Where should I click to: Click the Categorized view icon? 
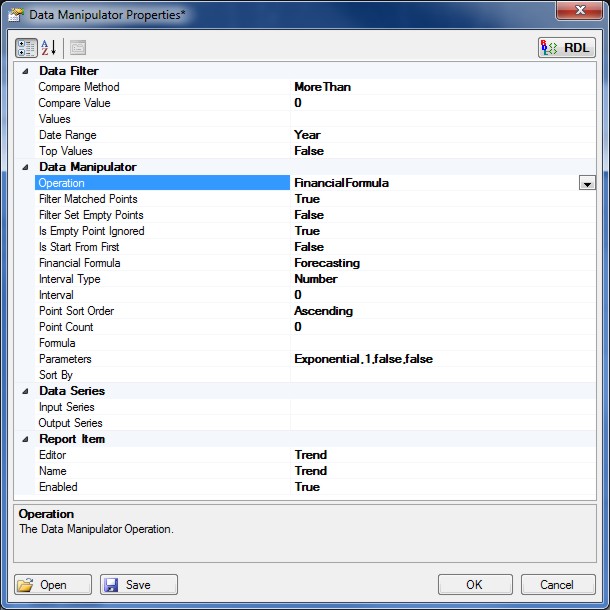click(26, 47)
